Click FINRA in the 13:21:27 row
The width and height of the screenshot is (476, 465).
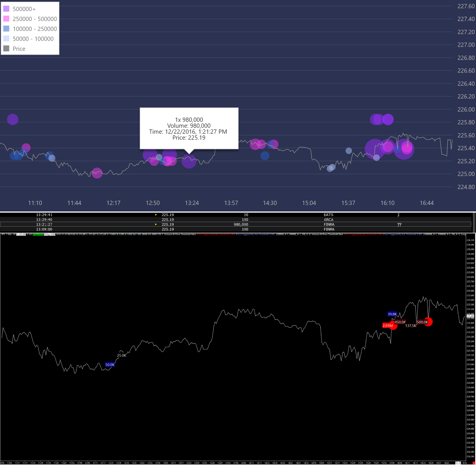point(329,225)
